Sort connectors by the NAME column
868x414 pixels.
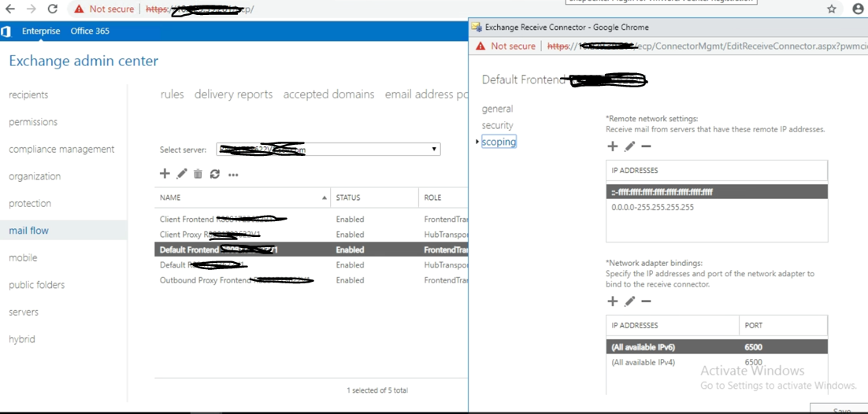point(243,198)
